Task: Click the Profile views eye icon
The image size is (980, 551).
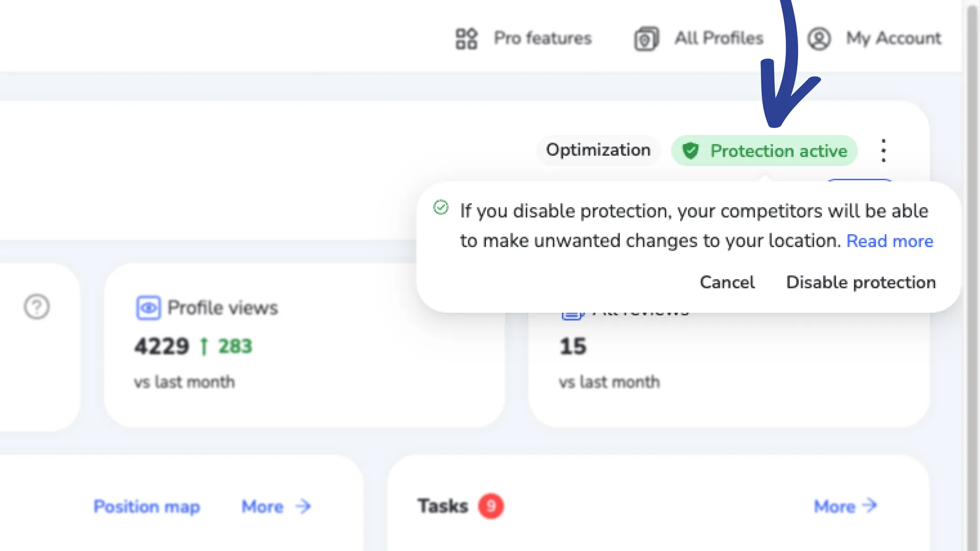Action: [x=148, y=308]
